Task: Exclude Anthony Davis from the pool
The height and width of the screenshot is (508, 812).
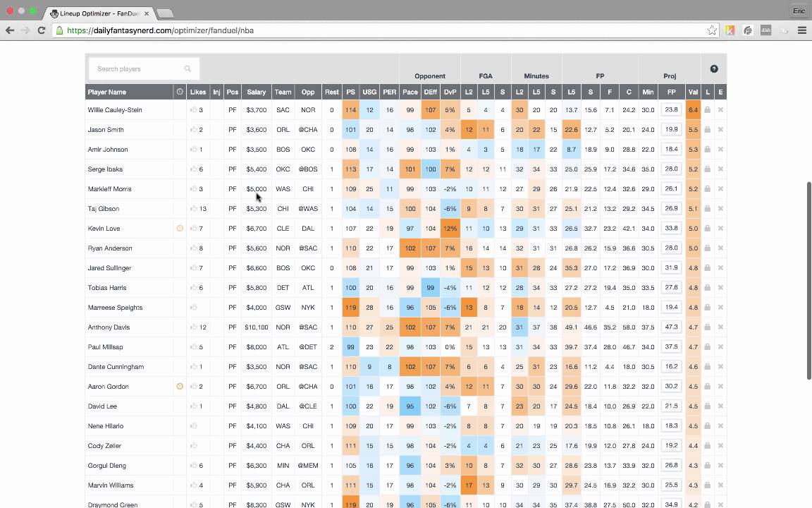Action: coord(720,327)
